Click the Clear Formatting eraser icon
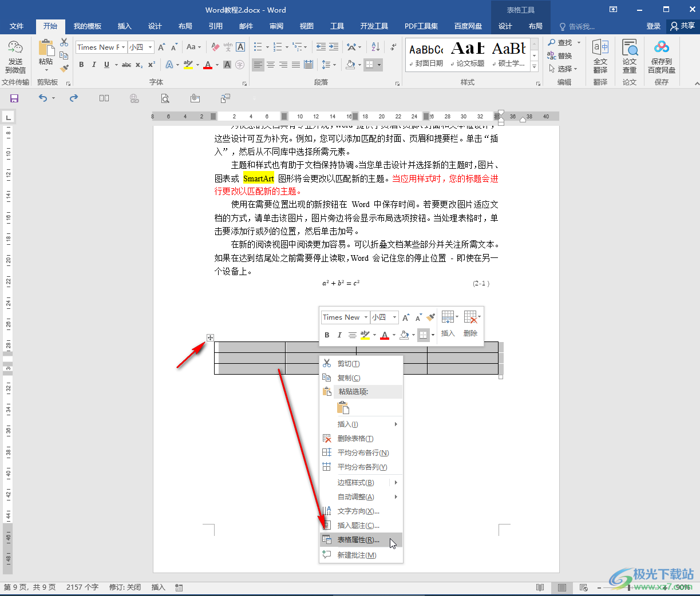 (x=215, y=47)
